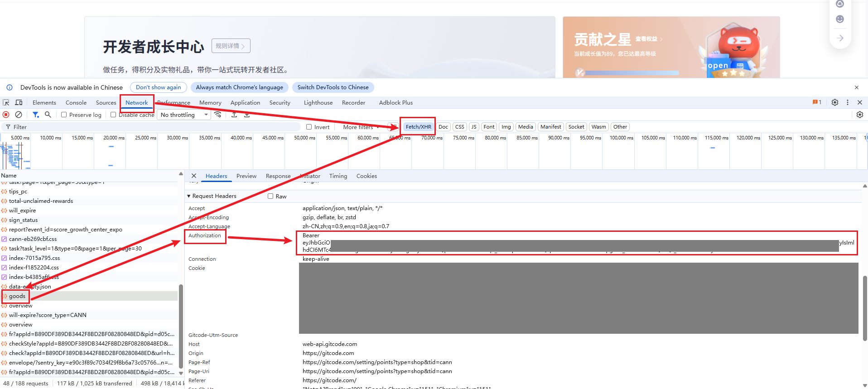
Task: Check the Invert filter checkbox
Action: click(309, 127)
